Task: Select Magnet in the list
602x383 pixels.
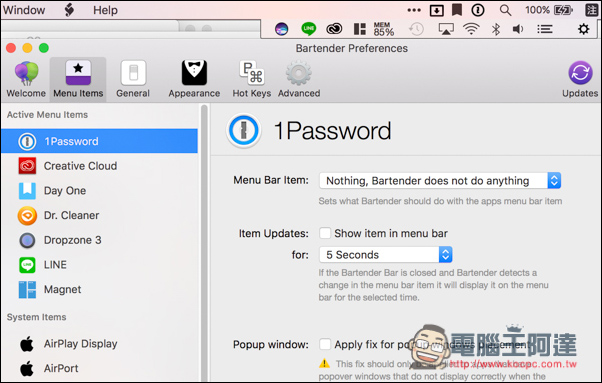Action: (99, 289)
